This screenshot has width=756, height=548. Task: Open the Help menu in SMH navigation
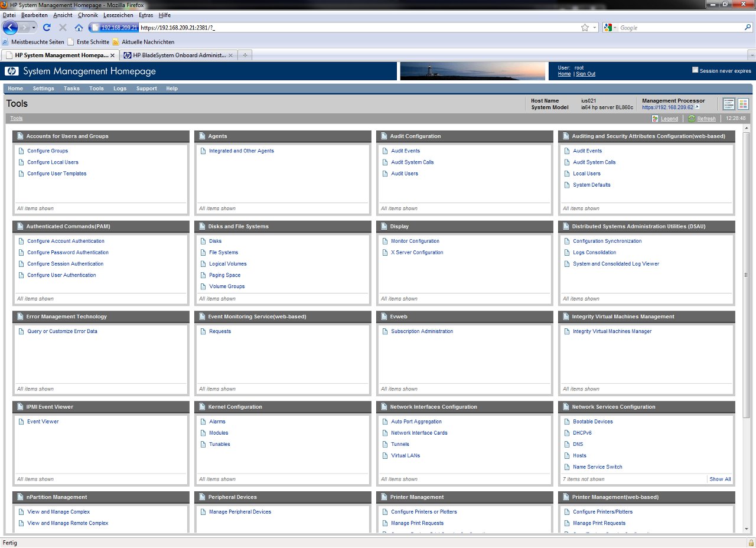pos(172,89)
